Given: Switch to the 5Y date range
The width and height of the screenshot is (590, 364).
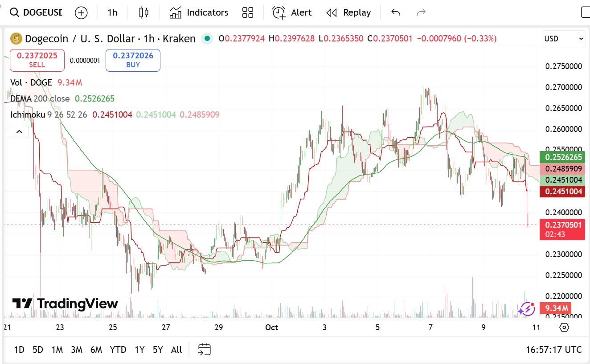Looking at the screenshot, I should (x=158, y=350).
